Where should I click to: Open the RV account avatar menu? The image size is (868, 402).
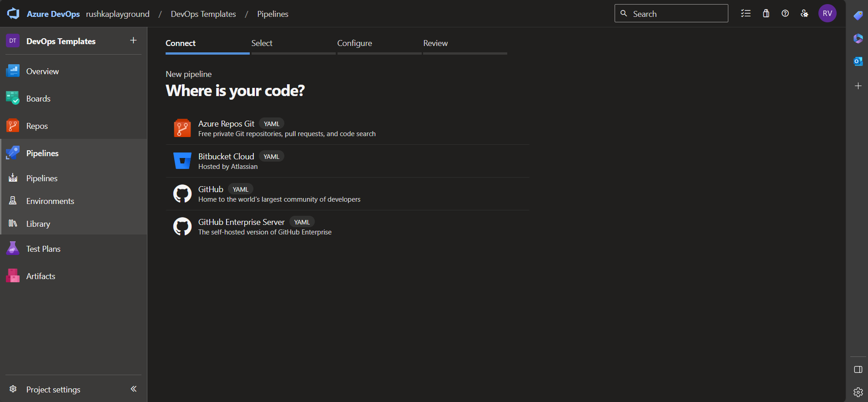click(827, 13)
